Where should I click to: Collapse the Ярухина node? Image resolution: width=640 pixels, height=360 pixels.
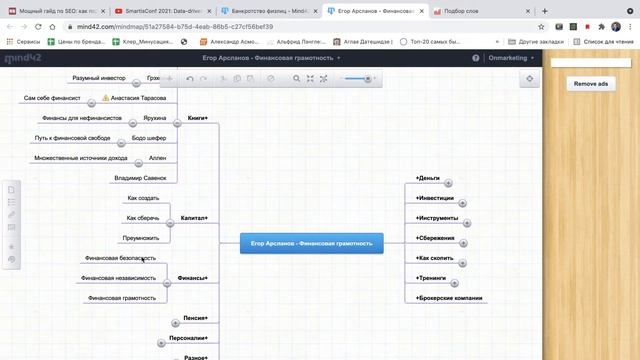point(132,123)
